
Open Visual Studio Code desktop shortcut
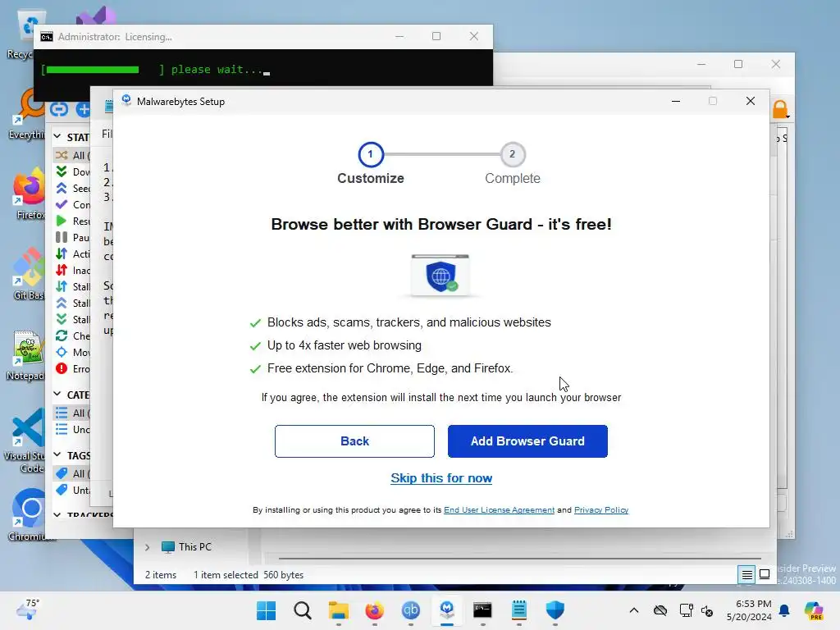point(25,441)
